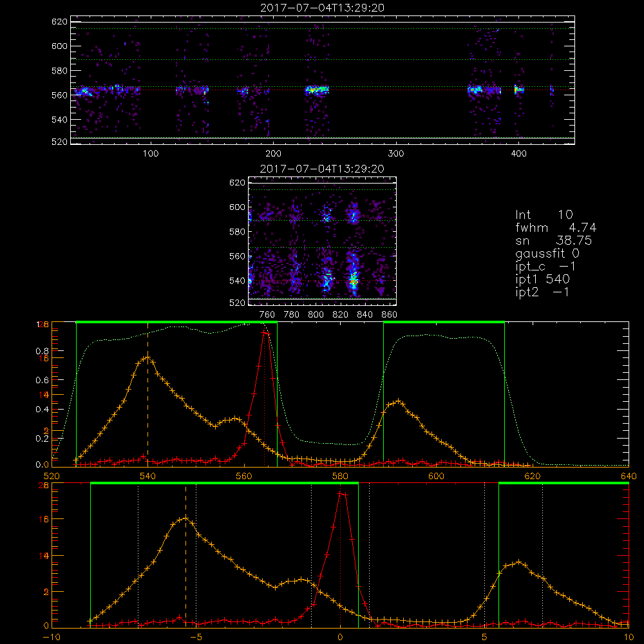Click x-axis label 5 on bottom profile plot
The width and height of the screenshot is (644, 644).
[485, 638]
